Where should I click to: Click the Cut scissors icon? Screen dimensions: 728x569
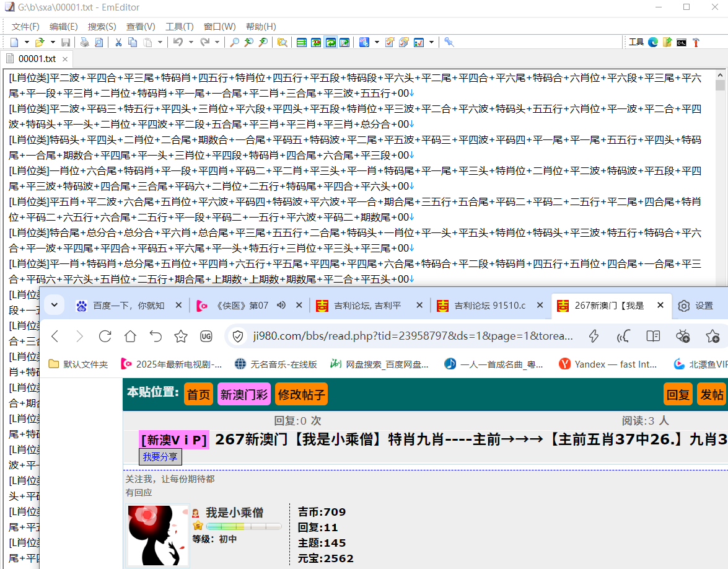click(118, 42)
